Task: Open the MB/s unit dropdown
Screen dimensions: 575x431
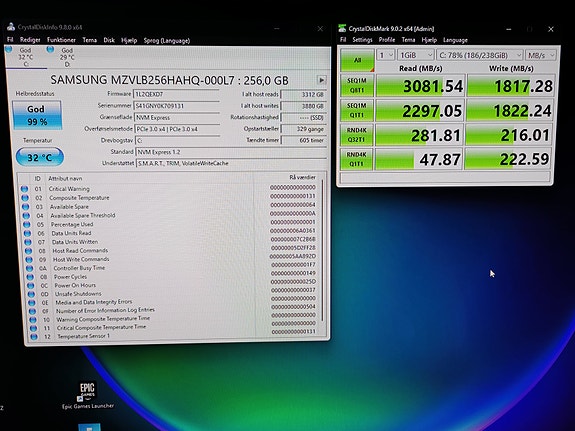Action: tap(541, 55)
